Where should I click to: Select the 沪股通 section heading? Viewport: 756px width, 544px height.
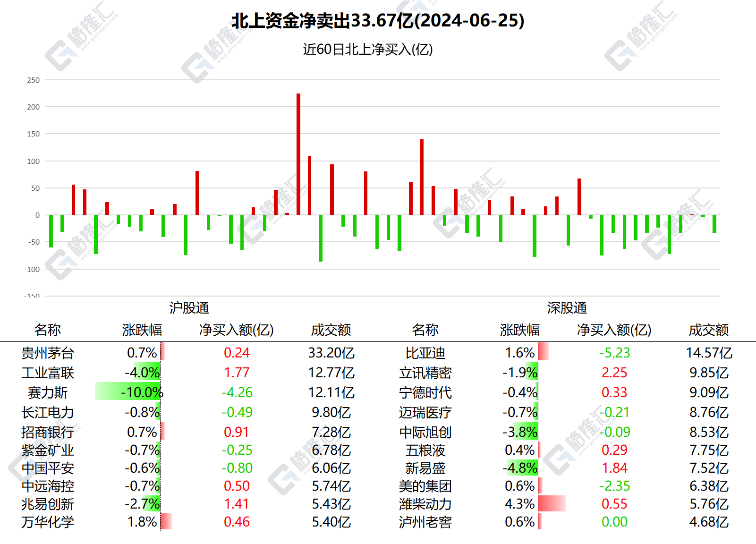189,308
